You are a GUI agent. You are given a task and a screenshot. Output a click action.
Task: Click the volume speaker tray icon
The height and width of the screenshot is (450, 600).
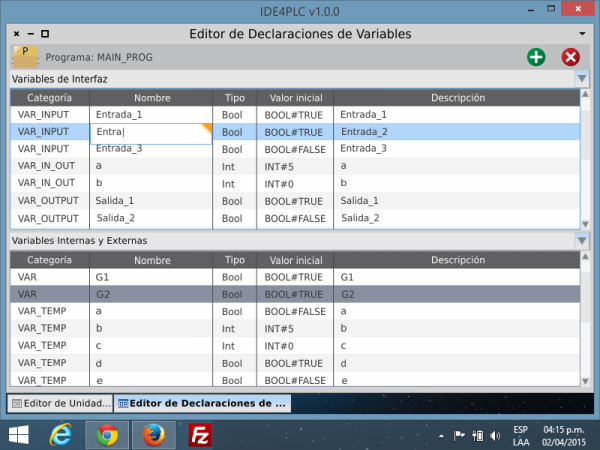495,435
